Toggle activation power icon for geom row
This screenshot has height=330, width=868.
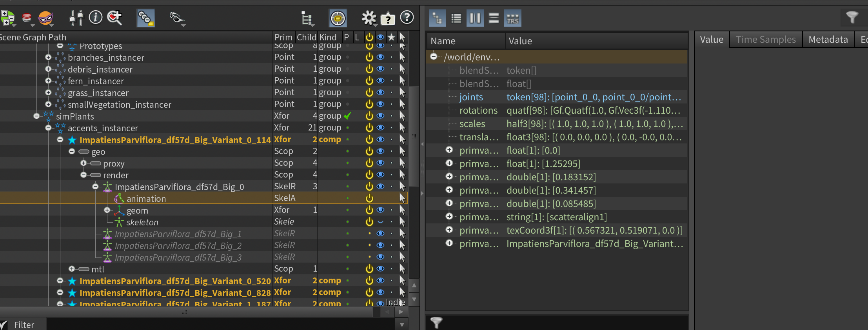click(x=369, y=210)
